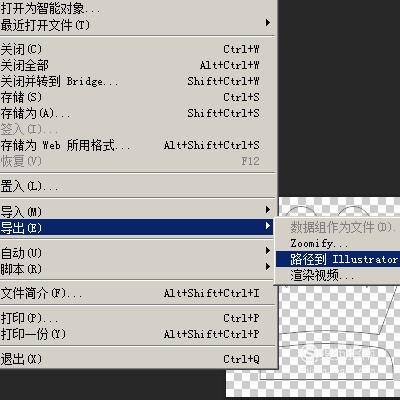Click the Ctrl+Q shortcut text
The width and height of the screenshot is (400, 400).
click(x=241, y=359)
